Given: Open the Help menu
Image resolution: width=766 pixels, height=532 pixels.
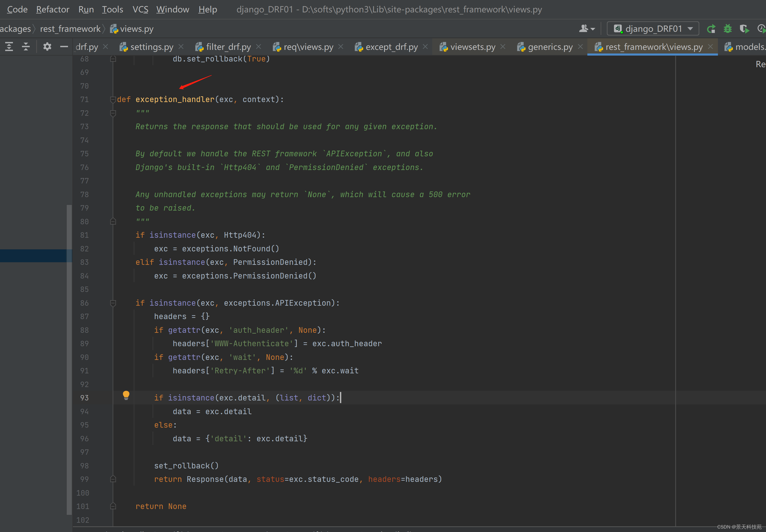Looking at the screenshot, I should pos(208,9).
